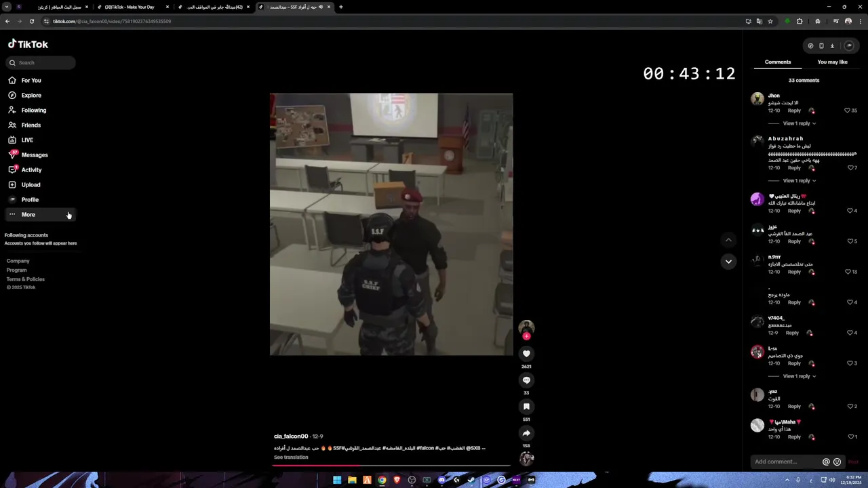Screen dimensions: 868x488
Task: Pause the playing video
Action: tap(391, 224)
